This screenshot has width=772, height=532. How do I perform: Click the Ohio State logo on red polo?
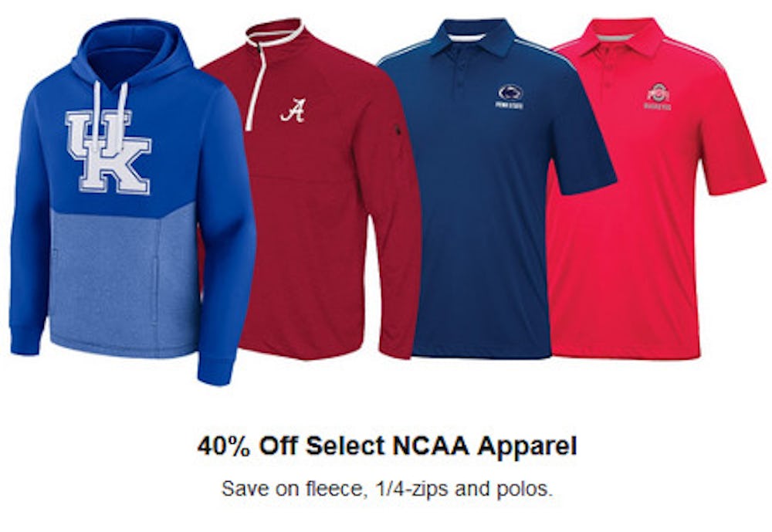pos(658,96)
